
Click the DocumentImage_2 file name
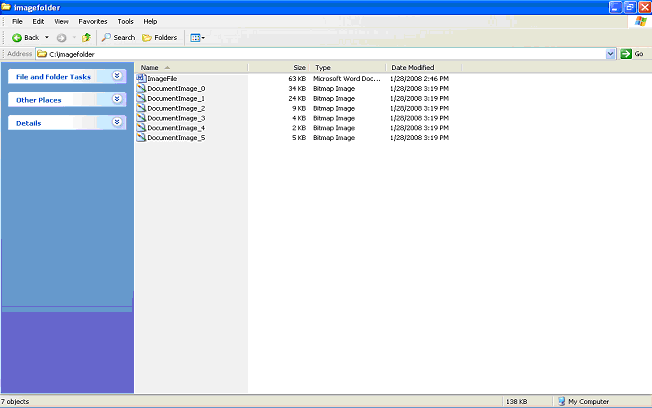[176, 108]
